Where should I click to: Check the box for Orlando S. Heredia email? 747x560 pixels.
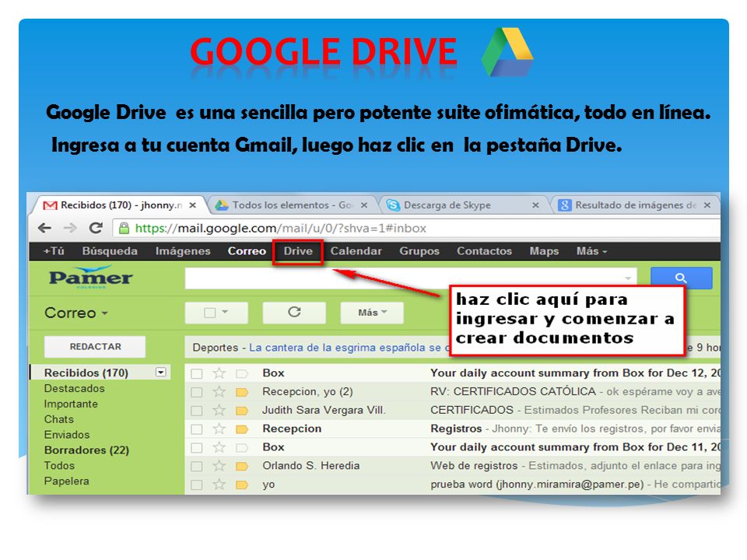coord(196,467)
